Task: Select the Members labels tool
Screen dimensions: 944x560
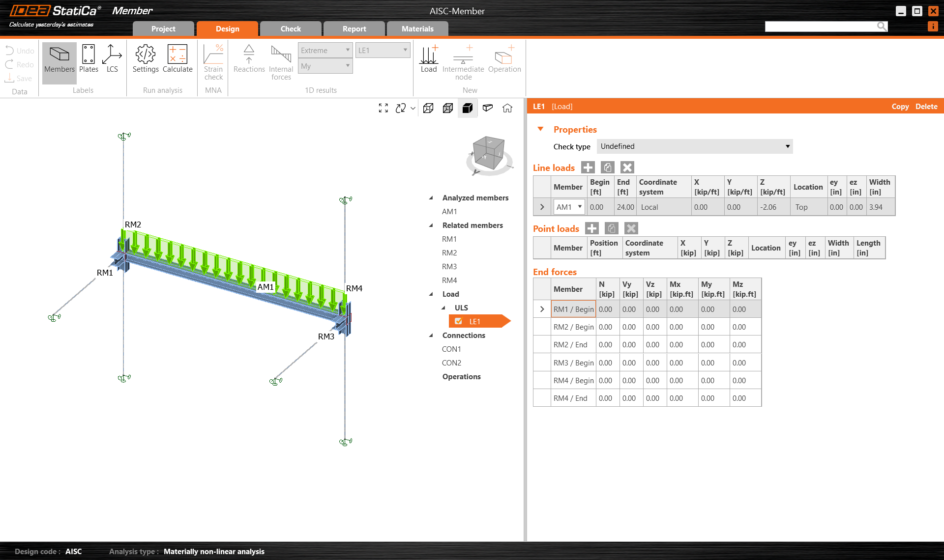Action: pyautogui.click(x=59, y=60)
